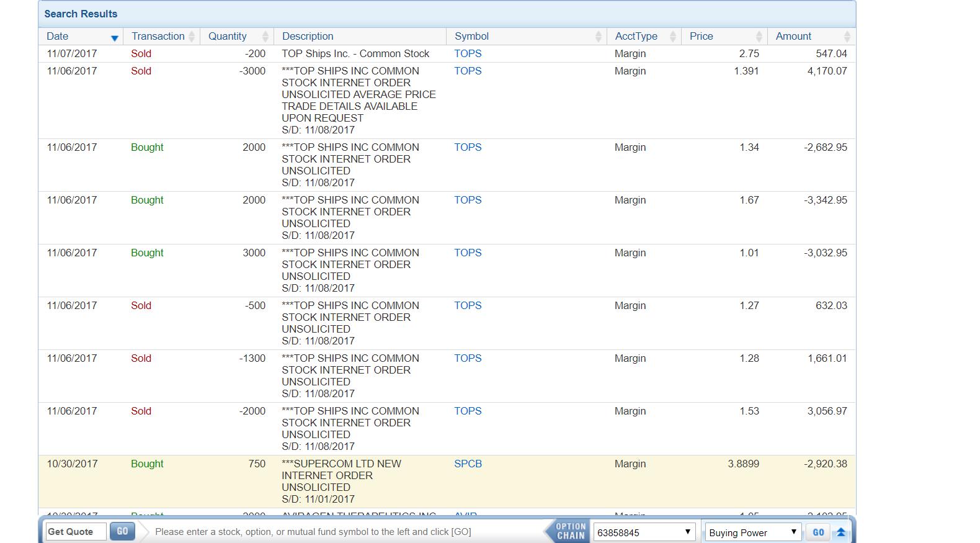Click "TOP Ships Inc. - Common Stock" description
This screenshot has height=543, width=980.
pyautogui.click(x=355, y=54)
